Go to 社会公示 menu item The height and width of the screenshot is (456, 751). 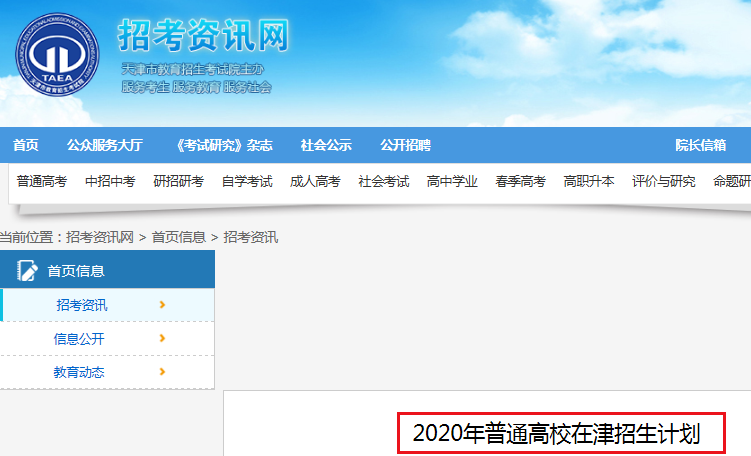(326, 145)
